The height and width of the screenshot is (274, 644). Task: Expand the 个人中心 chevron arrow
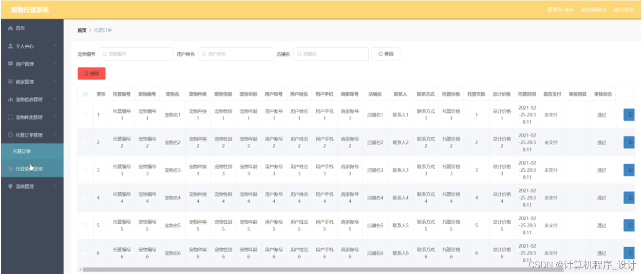point(55,46)
